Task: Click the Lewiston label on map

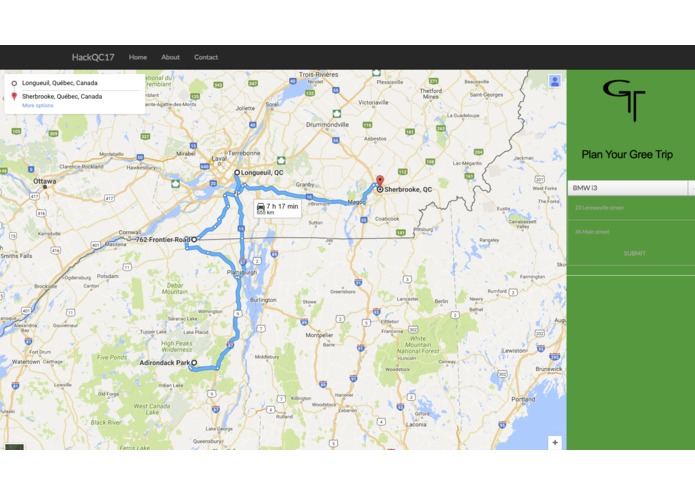Action: pyautogui.click(x=513, y=350)
